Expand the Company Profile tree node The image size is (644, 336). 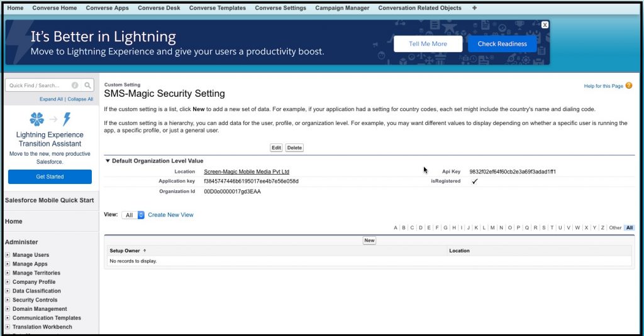(8, 282)
